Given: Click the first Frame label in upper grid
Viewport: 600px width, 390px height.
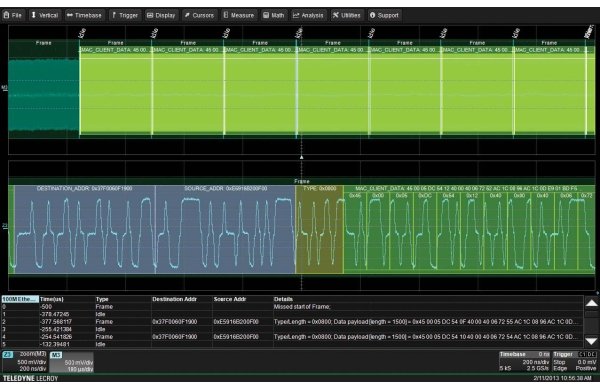Looking at the screenshot, I should (43, 43).
